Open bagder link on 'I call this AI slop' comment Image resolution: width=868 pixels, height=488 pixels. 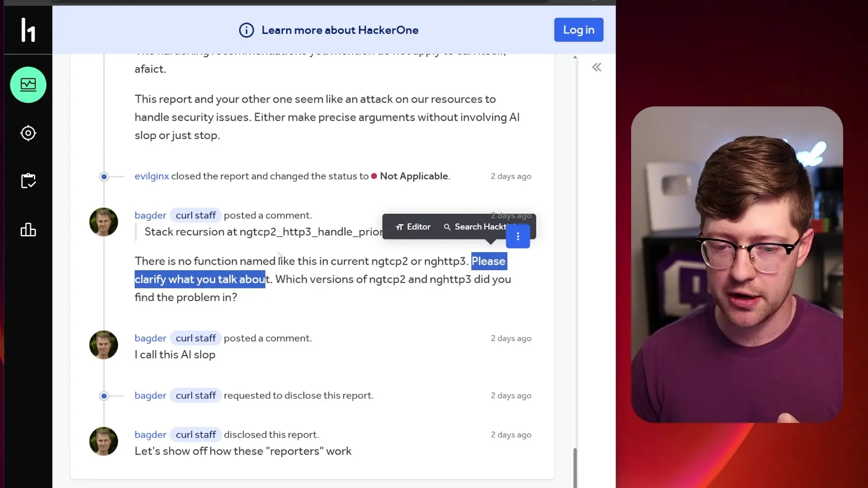(150, 338)
